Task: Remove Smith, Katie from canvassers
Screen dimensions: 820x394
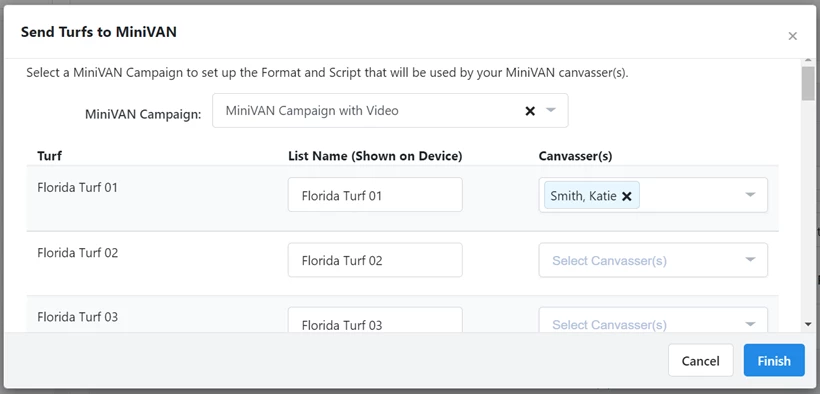Action: 627,196
